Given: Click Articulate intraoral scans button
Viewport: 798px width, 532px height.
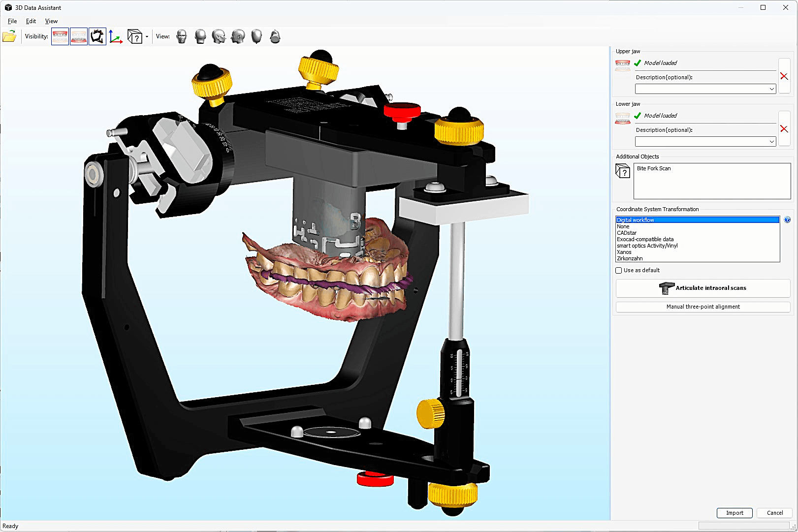Looking at the screenshot, I should pyautogui.click(x=703, y=288).
